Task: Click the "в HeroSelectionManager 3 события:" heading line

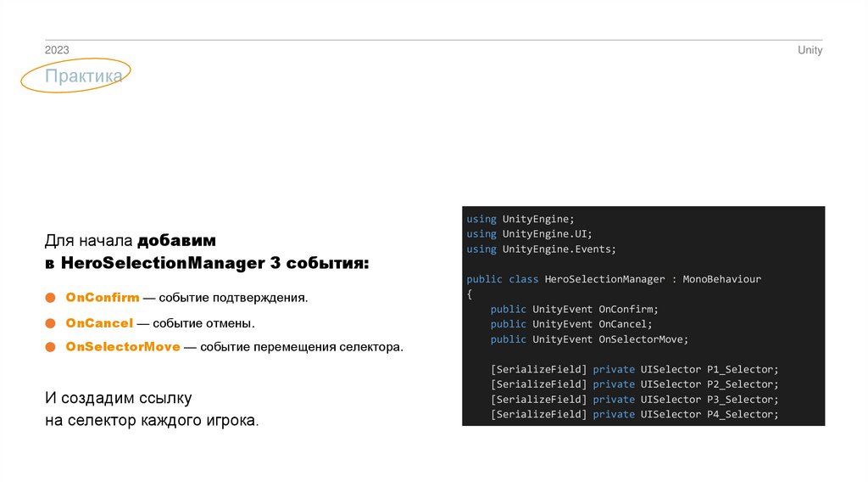Action: (x=207, y=264)
